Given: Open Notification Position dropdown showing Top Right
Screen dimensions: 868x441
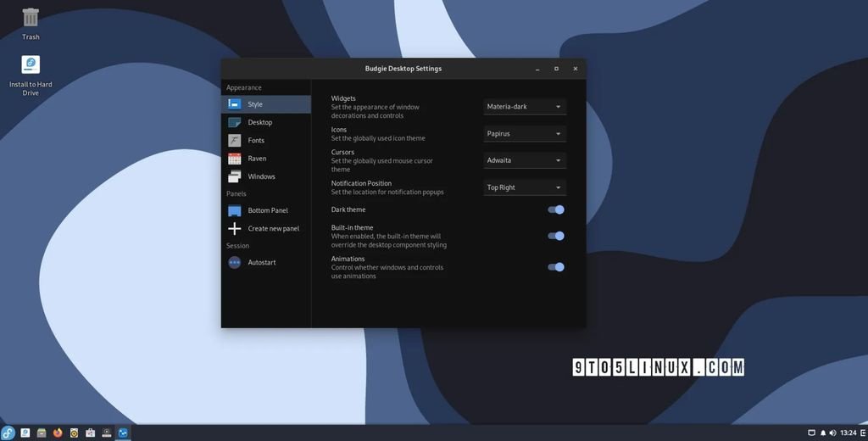Looking at the screenshot, I should [x=524, y=187].
